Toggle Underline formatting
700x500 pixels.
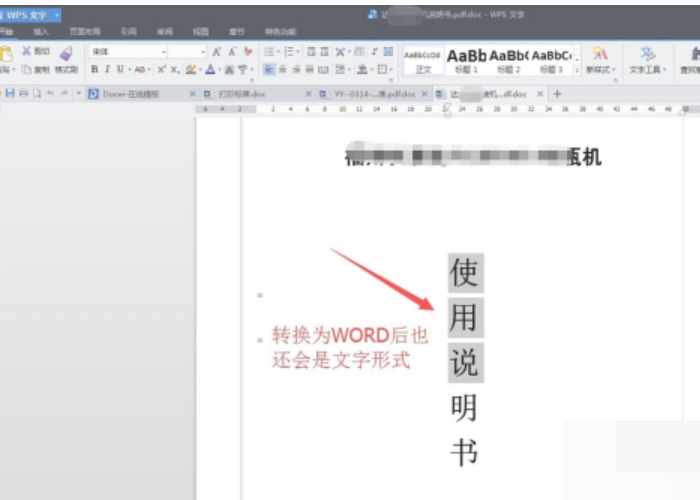tap(120, 69)
